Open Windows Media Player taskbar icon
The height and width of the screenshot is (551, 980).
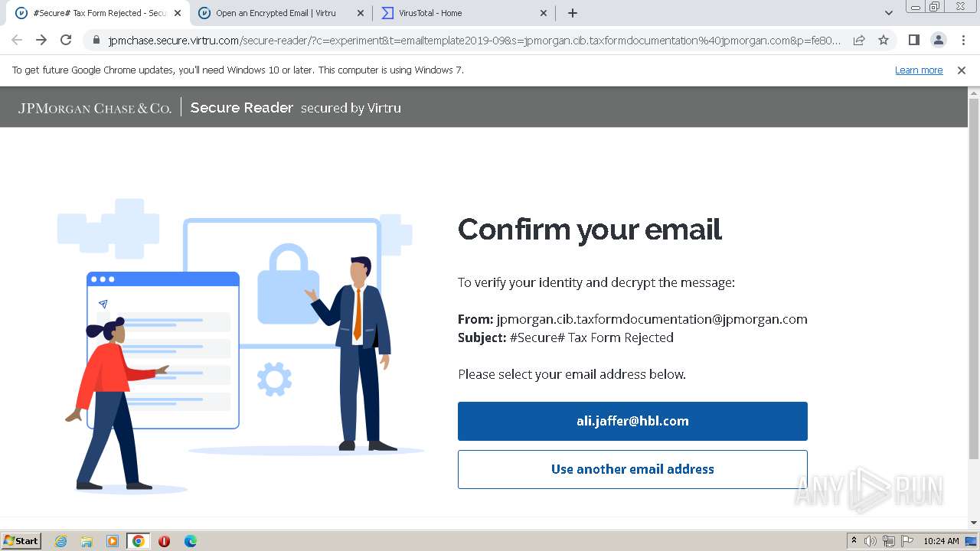coord(113,541)
